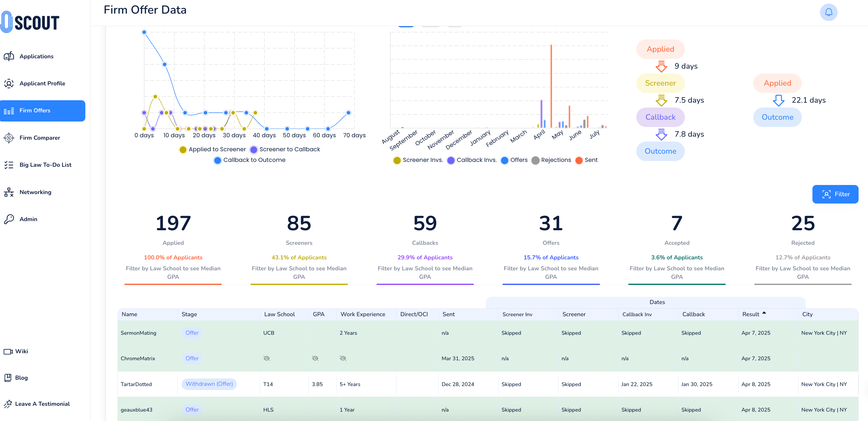Open Leave A Testimonial menu item
Image resolution: width=868 pixels, height=421 pixels.
pos(42,404)
